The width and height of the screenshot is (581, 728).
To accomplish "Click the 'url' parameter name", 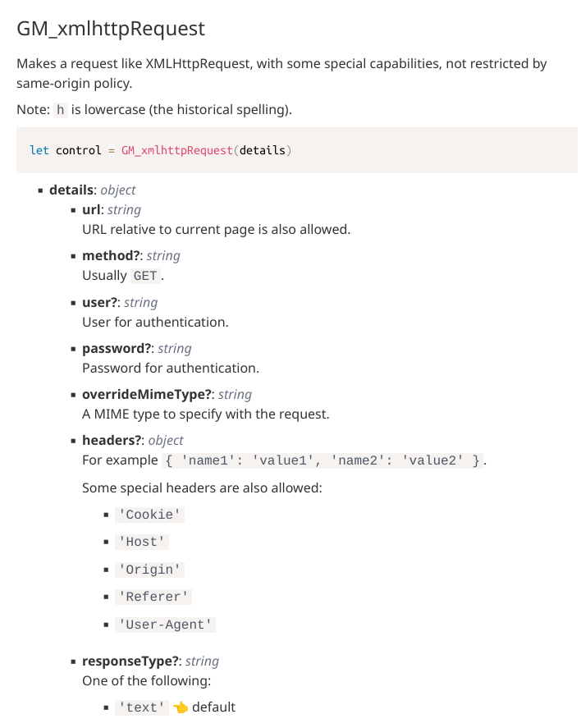I will pos(92,209).
